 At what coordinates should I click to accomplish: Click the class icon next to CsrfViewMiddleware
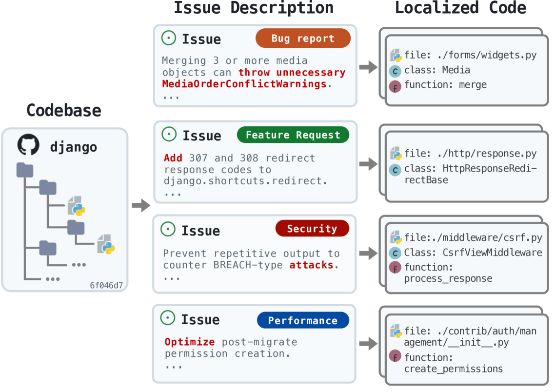coord(395,253)
